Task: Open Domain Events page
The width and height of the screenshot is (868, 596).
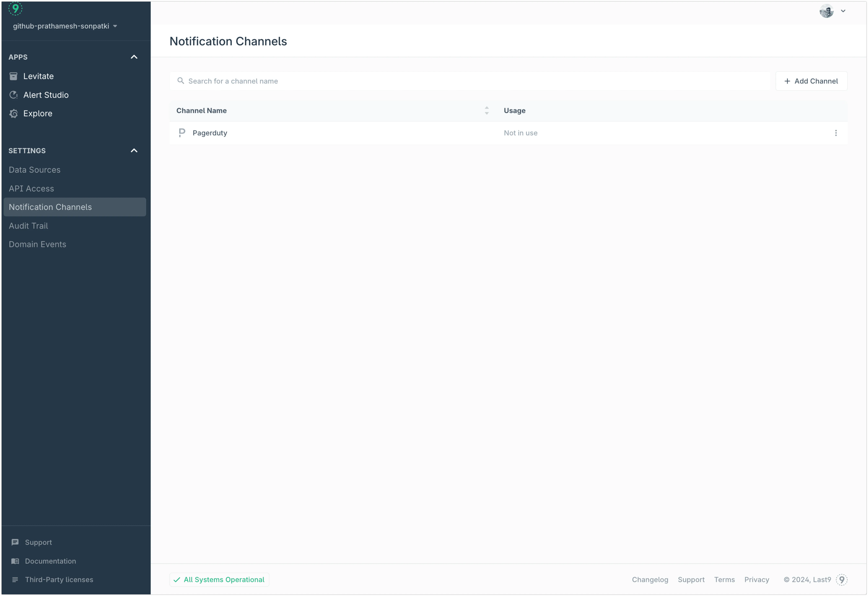Action: (37, 244)
